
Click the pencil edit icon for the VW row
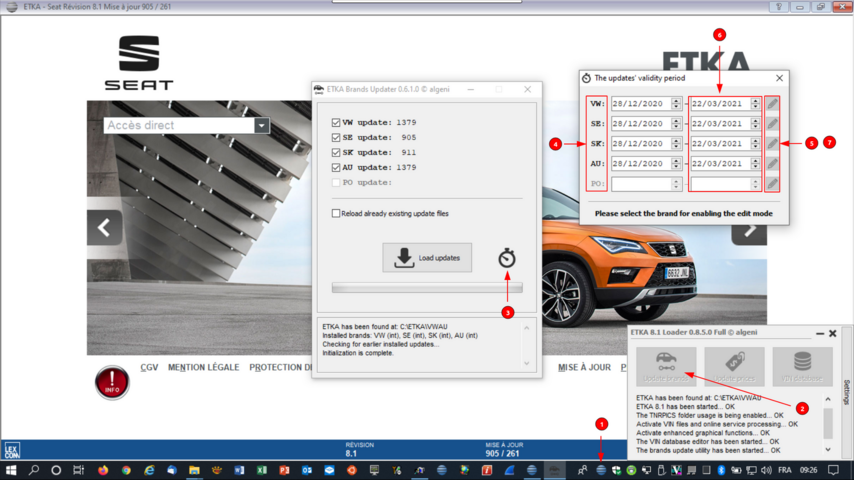(772, 104)
